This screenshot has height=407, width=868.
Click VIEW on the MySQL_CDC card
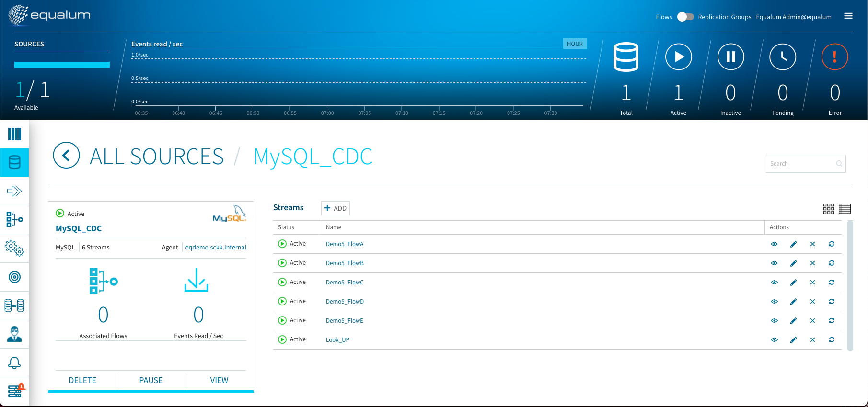[x=219, y=380]
